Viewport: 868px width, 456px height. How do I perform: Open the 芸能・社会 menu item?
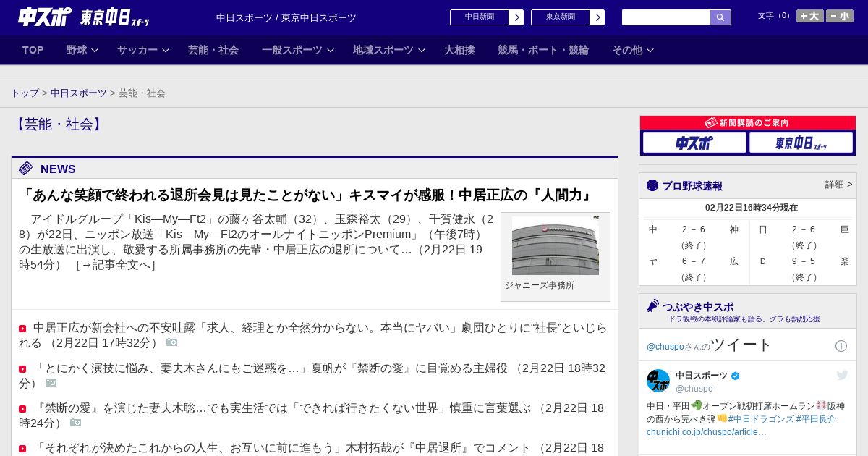(213, 50)
